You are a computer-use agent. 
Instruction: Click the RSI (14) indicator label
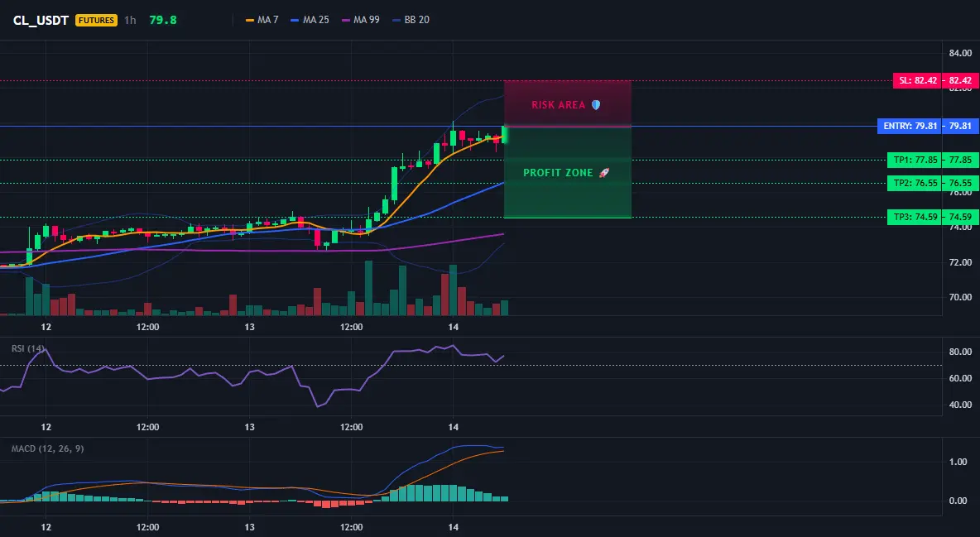click(x=27, y=348)
